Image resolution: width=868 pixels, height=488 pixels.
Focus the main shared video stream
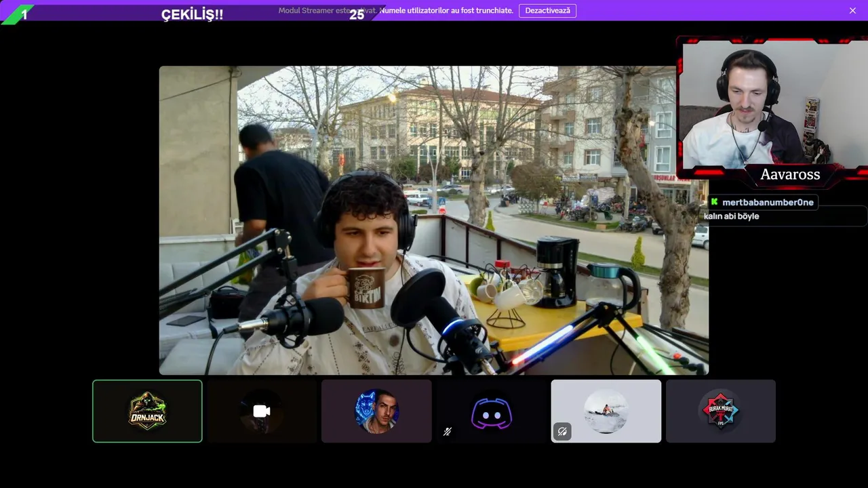[434, 220]
